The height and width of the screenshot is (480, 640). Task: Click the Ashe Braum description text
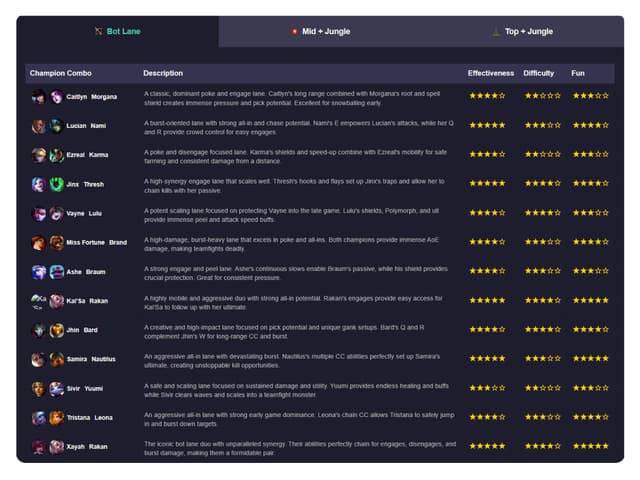[x=296, y=273]
